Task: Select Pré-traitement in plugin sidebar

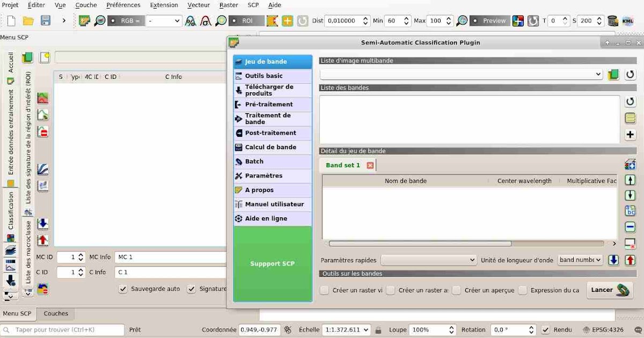Action: (x=273, y=104)
